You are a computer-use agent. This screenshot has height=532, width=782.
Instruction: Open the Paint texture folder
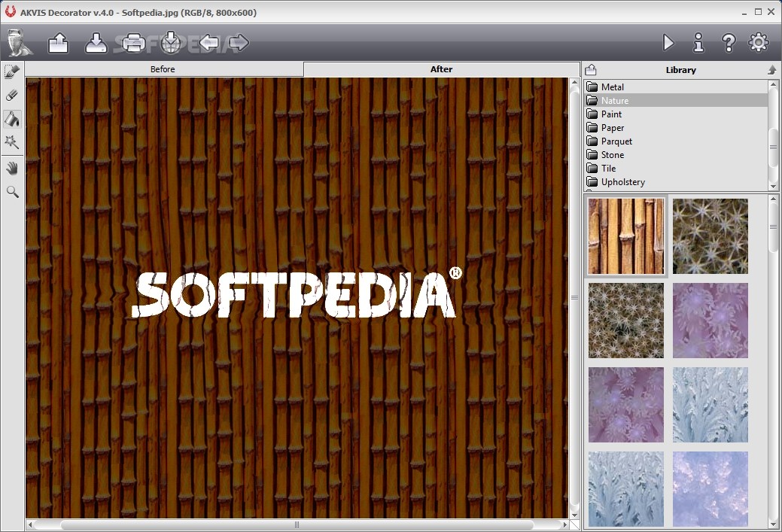(676, 114)
